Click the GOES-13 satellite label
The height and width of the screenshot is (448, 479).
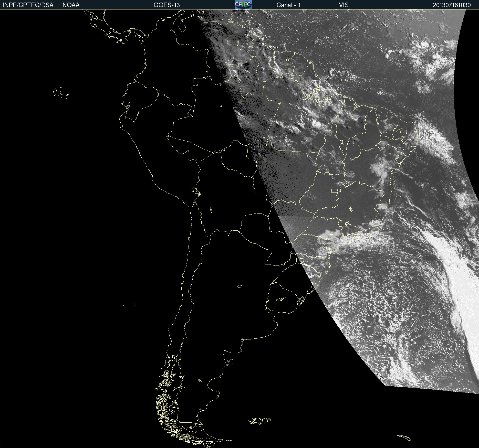pyautogui.click(x=167, y=5)
